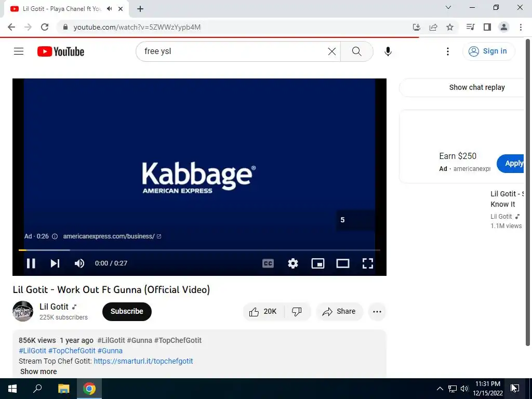Go to YouTube home via logo
The height and width of the screenshot is (399, 532).
[x=61, y=51]
